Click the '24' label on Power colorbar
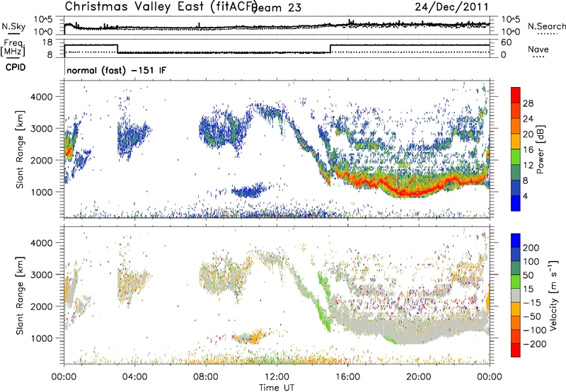 coord(528,119)
